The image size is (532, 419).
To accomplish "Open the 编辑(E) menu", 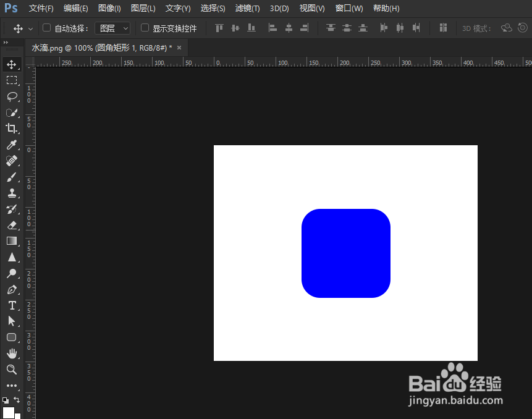I will tap(75, 8).
